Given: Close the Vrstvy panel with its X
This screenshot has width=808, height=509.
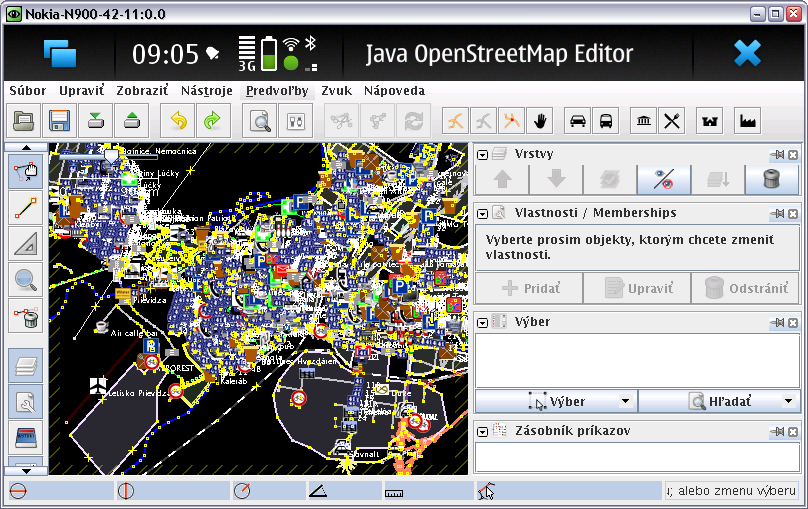Looking at the screenshot, I should pyautogui.click(x=793, y=155).
